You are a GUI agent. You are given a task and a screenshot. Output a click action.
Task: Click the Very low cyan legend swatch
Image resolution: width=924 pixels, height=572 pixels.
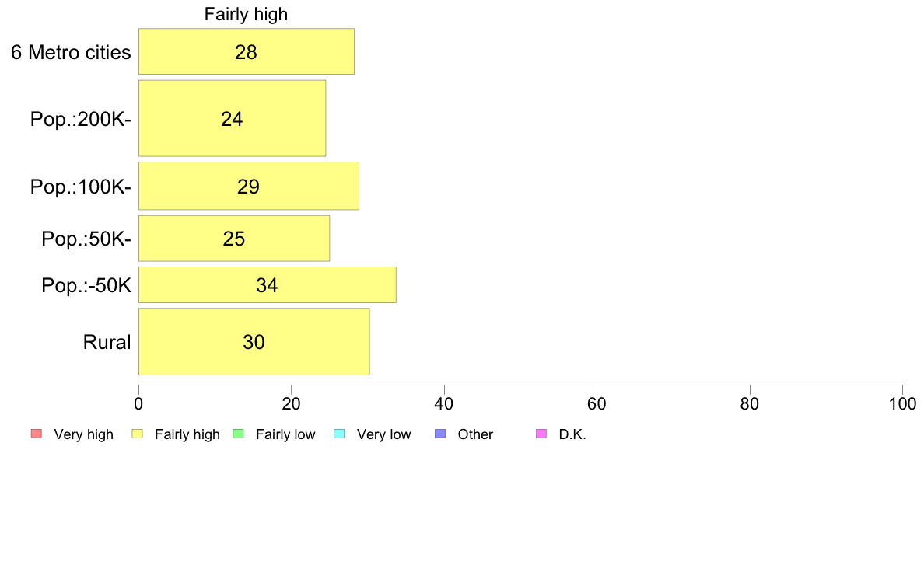coord(339,434)
